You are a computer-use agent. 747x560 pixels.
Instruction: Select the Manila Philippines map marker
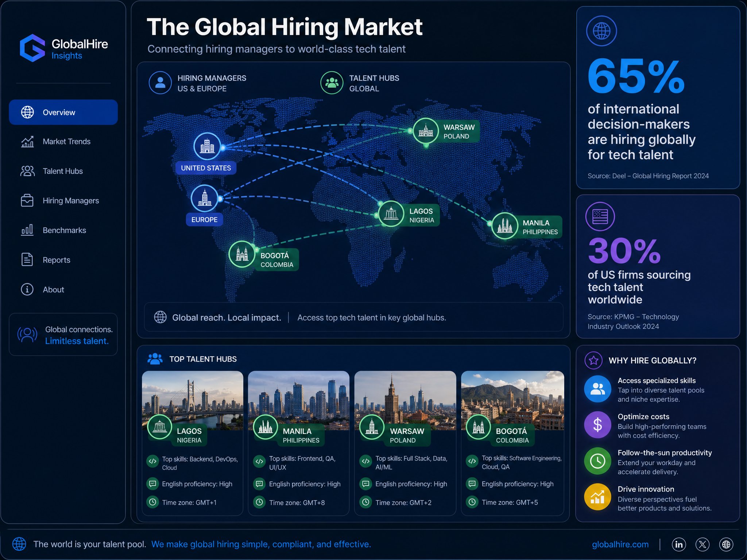(x=505, y=226)
